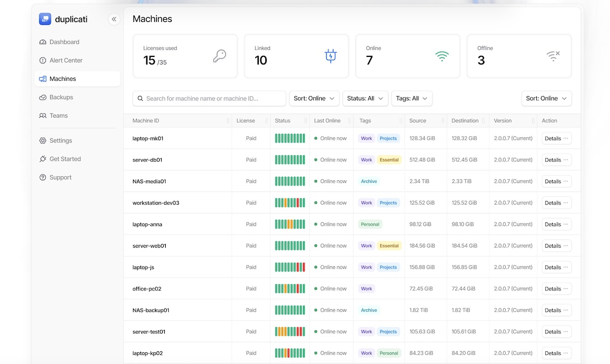Click the Licenses used summary card

point(185,56)
